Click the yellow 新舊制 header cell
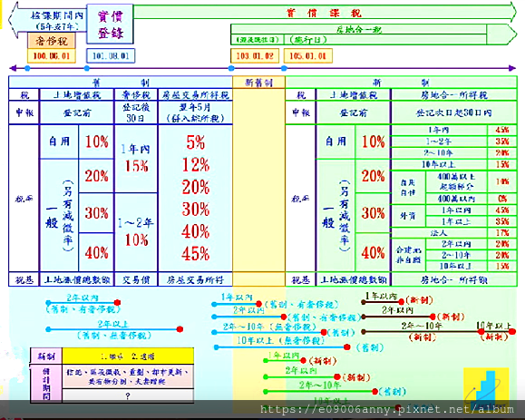The height and width of the screenshot is (420, 525). [x=258, y=83]
